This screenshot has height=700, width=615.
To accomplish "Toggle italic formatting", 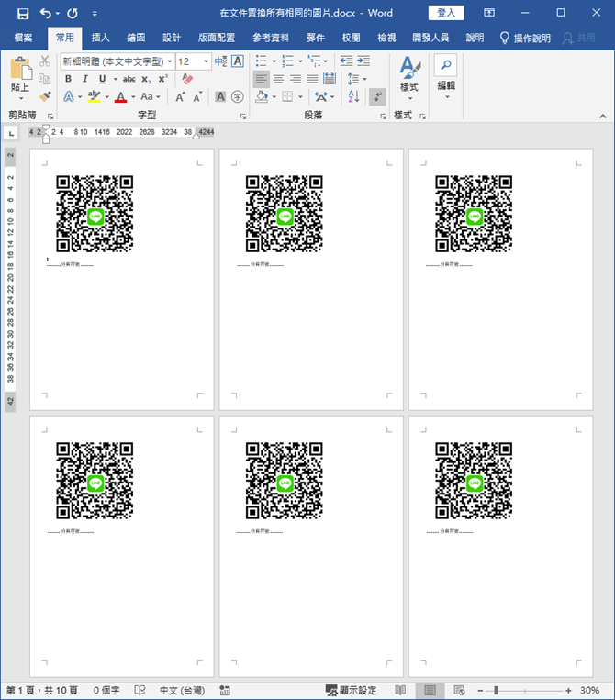I will [x=85, y=79].
